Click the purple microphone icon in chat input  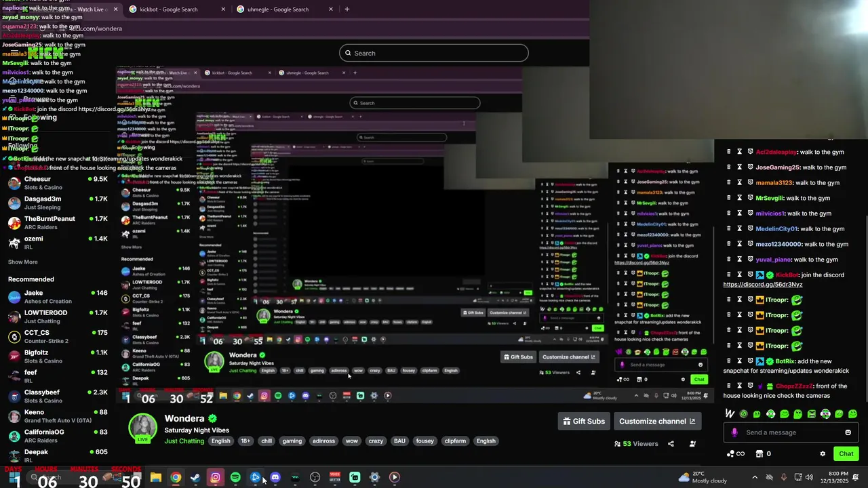pyautogui.click(x=734, y=432)
